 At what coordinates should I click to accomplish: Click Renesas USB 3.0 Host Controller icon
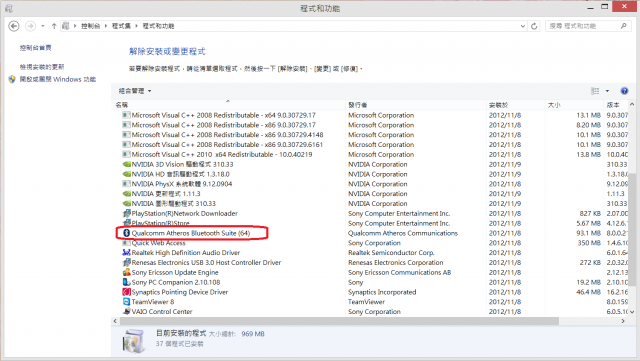(127, 263)
